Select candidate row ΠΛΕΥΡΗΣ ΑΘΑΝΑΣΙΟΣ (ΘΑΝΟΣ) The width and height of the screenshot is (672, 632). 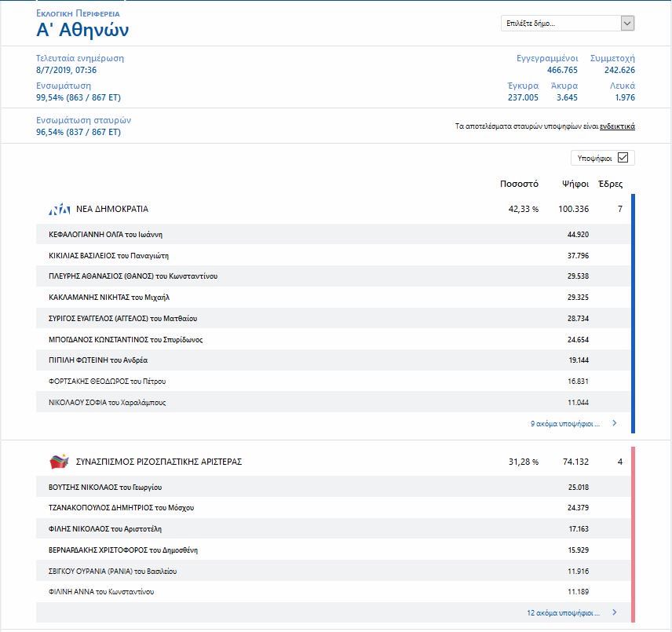coord(334,276)
